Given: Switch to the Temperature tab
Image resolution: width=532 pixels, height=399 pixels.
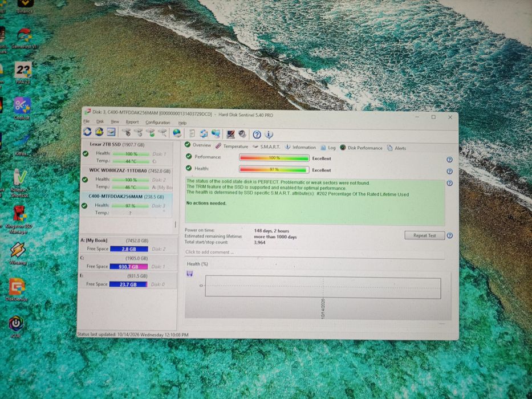Looking at the screenshot, I should tap(232, 146).
